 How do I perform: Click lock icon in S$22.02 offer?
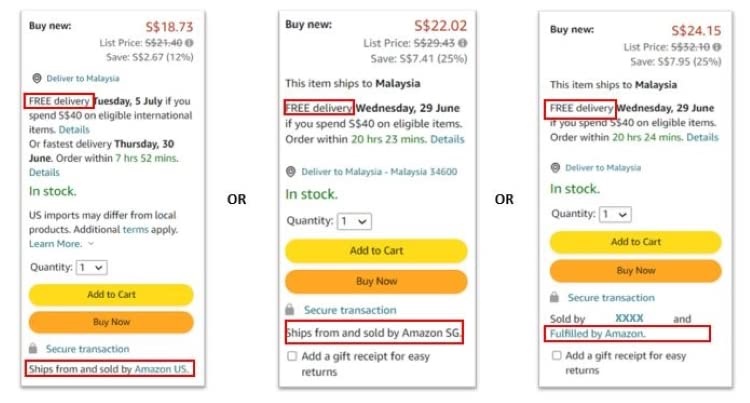tap(290, 310)
